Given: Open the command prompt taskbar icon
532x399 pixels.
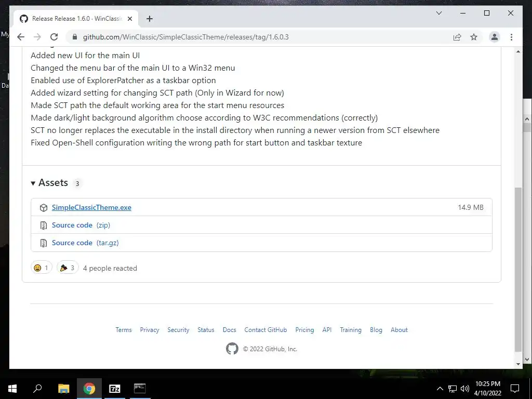Looking at the screenshot, I should 140,389.
